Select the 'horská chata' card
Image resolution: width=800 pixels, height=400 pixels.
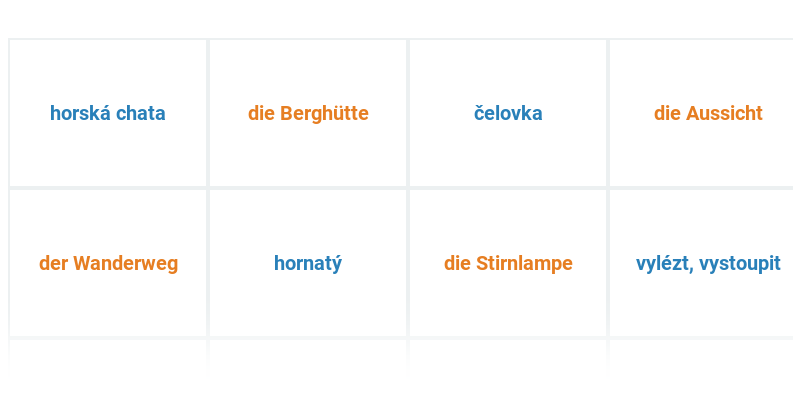(x=108, y=113)
